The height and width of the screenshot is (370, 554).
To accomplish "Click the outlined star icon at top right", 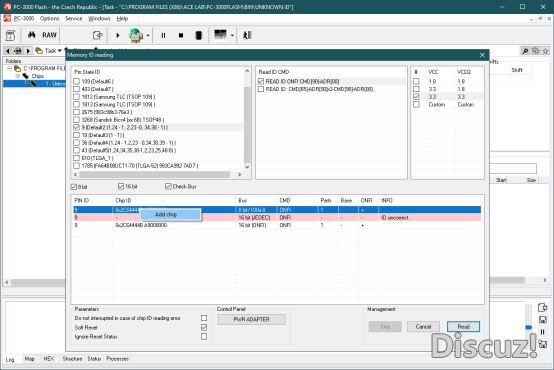I will [x=546, y=51].
